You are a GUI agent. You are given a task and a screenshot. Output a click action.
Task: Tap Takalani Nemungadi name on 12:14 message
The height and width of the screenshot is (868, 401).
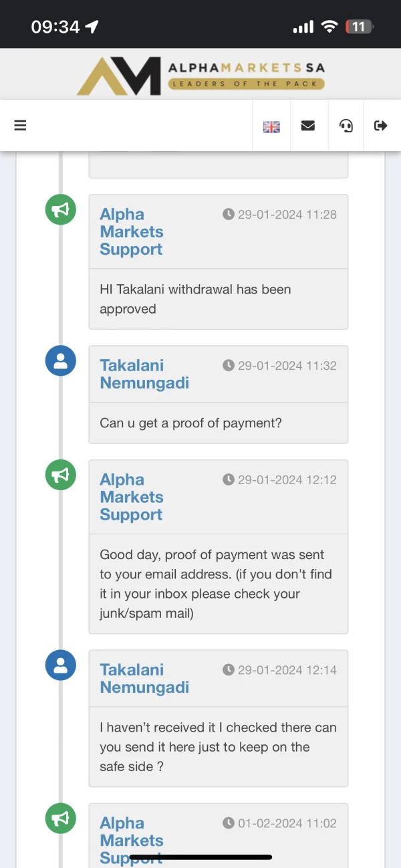pos(144,679)
